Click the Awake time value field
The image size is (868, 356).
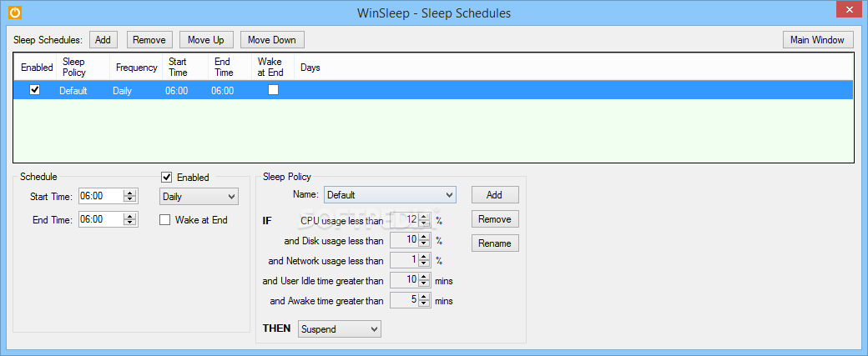[x=404, y=301]
